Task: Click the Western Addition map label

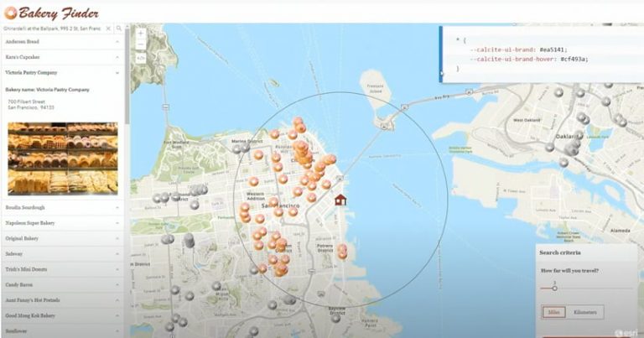Action: [256, 196]
